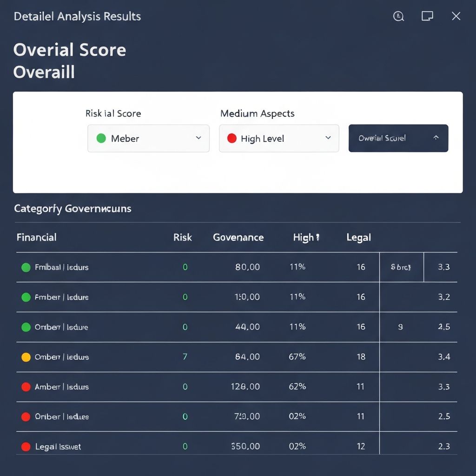Select the Governance column header
The width and height of the screenshot is (476, 476).
[238, 237]
